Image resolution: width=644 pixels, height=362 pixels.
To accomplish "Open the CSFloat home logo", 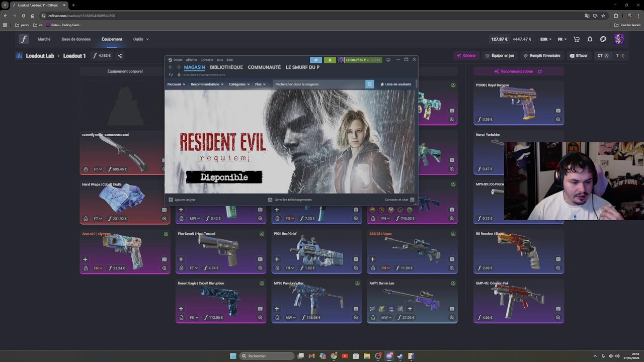I will pyautogui.click(x=24, y=39).
